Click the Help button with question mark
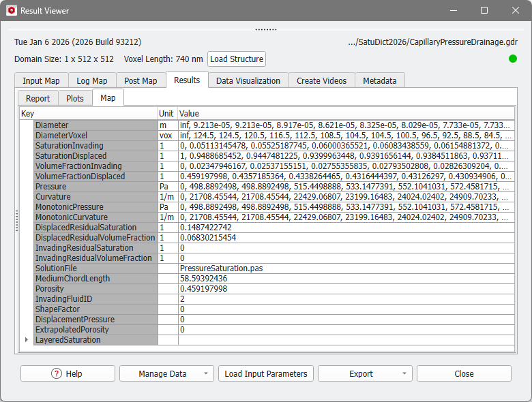The image size is (532, 402). click(68, 373)
